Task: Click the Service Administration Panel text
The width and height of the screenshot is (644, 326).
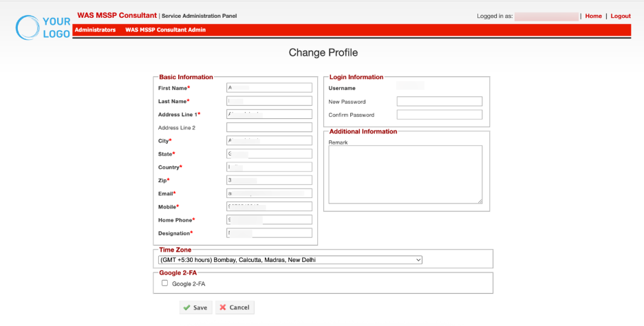Action: click(200, 16)
